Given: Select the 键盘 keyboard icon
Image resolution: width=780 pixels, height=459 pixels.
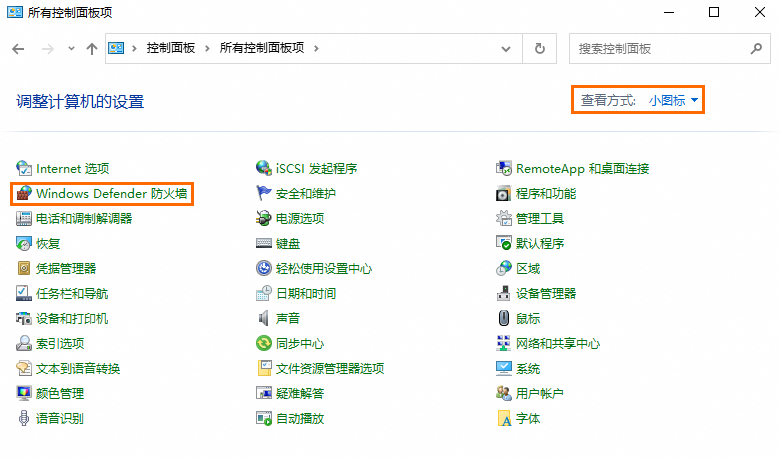Looking at the screenshot, I should click(x=264, y=244).
